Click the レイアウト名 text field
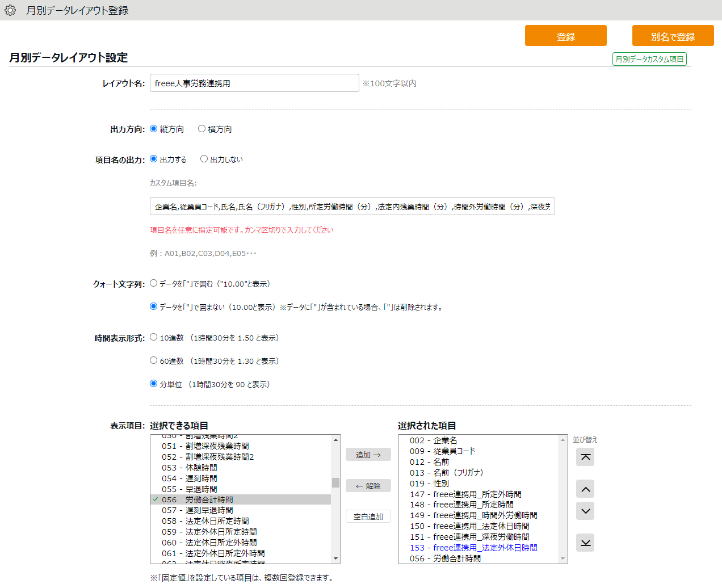The image size is (722, 588). point(254,83)
